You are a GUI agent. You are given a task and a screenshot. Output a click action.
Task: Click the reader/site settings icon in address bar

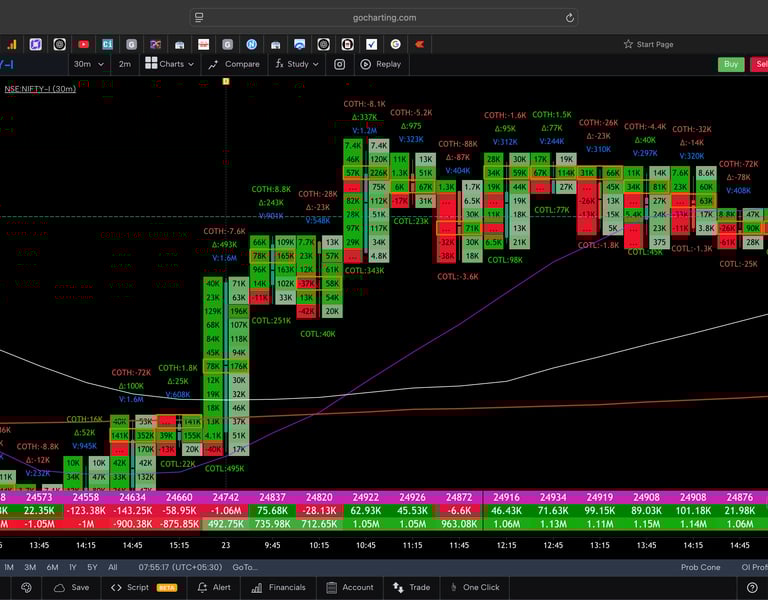[x=199, y=18]
